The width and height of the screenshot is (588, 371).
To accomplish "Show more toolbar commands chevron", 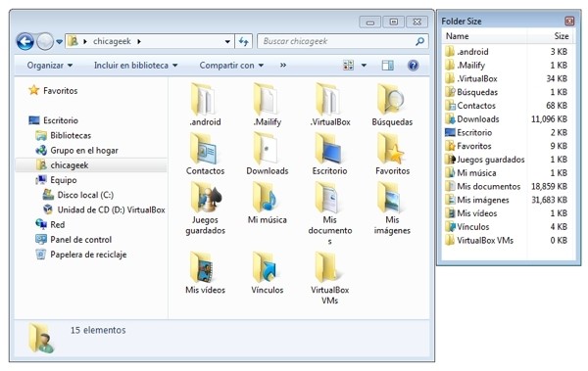I will coord(283,66).
